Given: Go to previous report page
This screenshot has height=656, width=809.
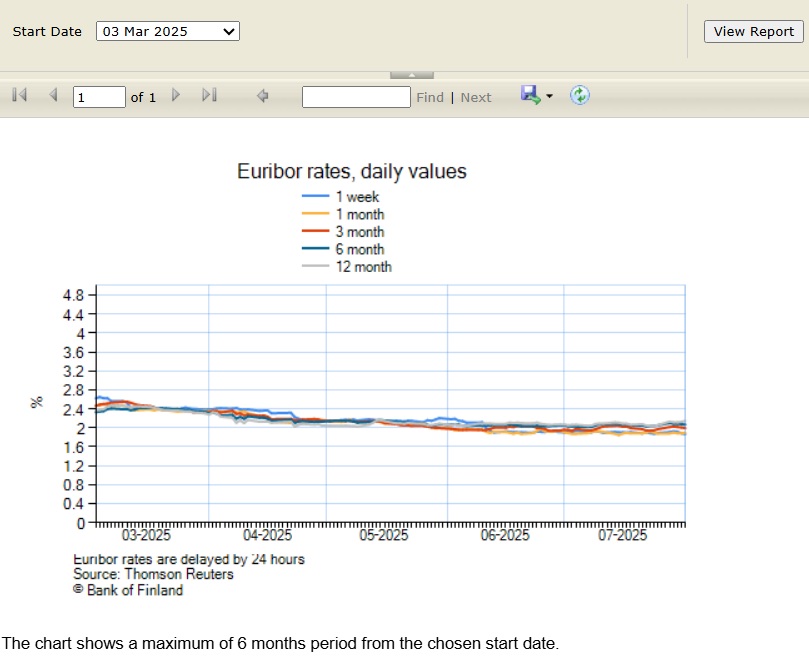Looking at the screenshot, I should point(53,95).
